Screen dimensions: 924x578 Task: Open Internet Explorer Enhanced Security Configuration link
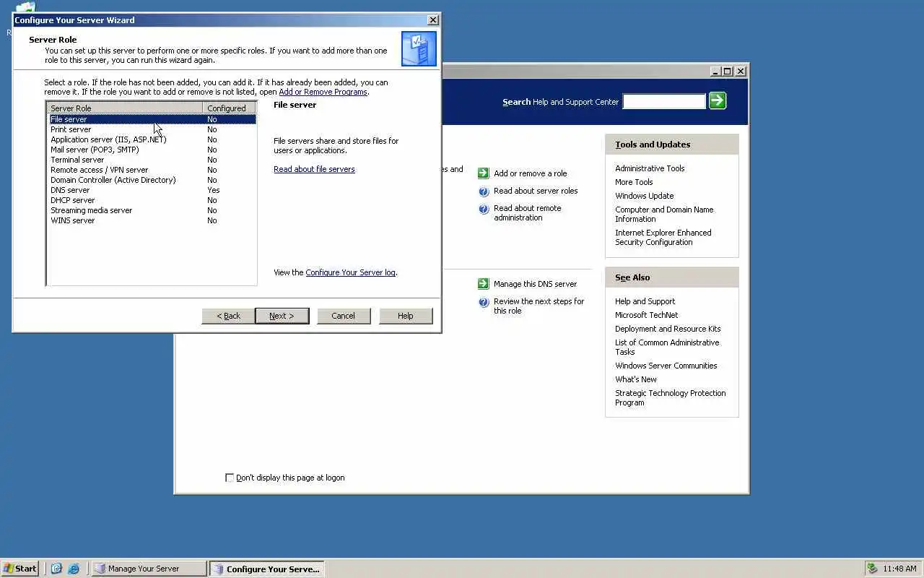[663, 237]
